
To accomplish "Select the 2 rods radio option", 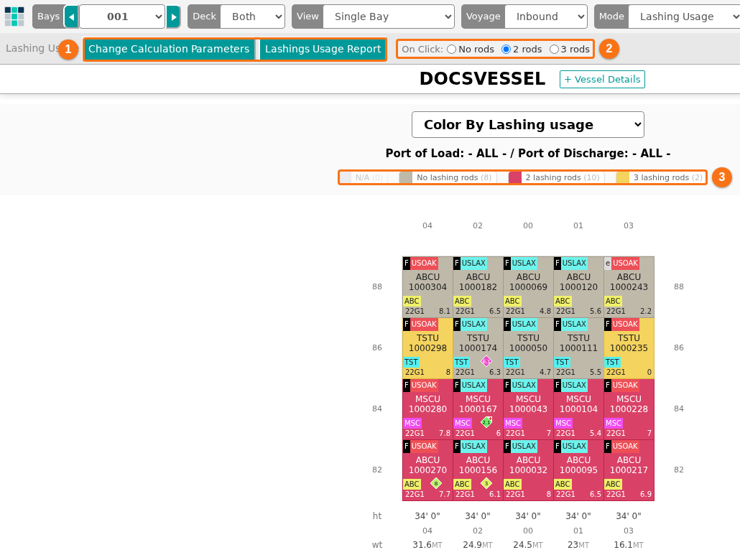I will [x=506, y=49].
